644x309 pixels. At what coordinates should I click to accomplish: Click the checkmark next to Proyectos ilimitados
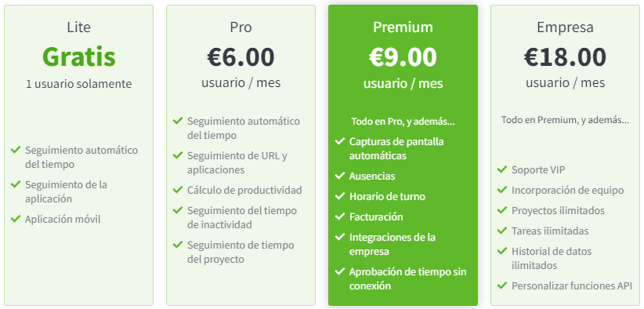coord(502,210)
